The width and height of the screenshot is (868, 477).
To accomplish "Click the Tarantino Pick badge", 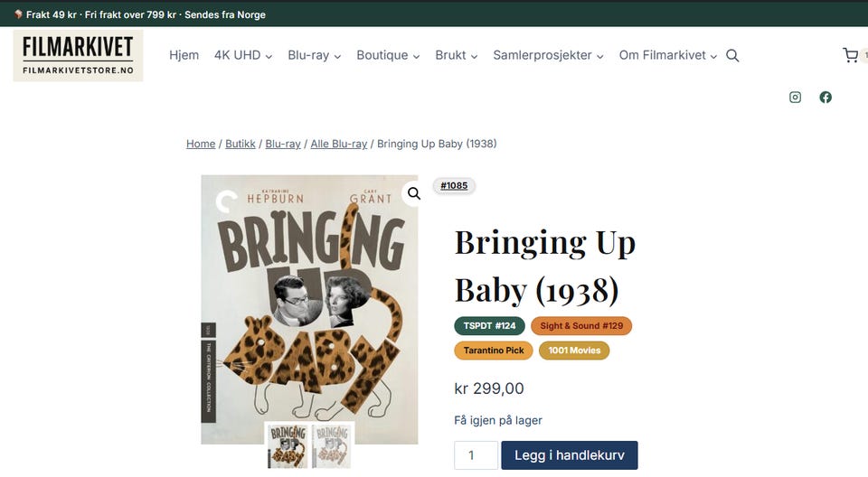I will [x=494, y=351].
